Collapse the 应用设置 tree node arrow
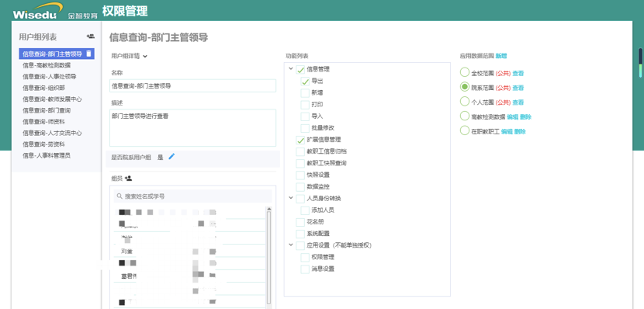 pos(291,245)
